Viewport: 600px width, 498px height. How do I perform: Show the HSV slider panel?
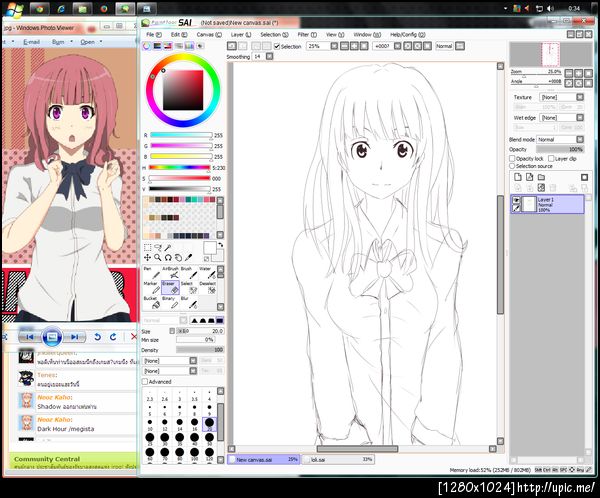tap(168, 46)
